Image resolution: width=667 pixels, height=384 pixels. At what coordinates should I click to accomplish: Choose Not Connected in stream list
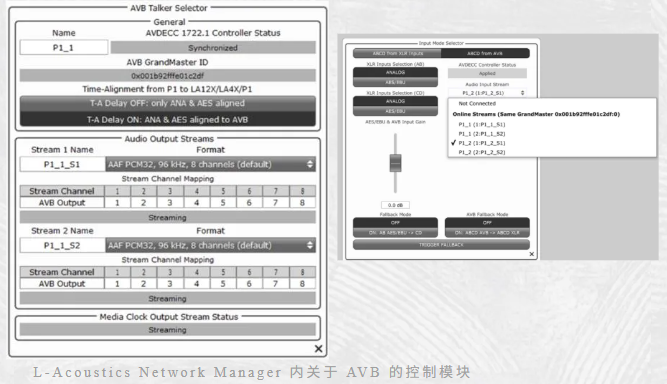(477, 103)
